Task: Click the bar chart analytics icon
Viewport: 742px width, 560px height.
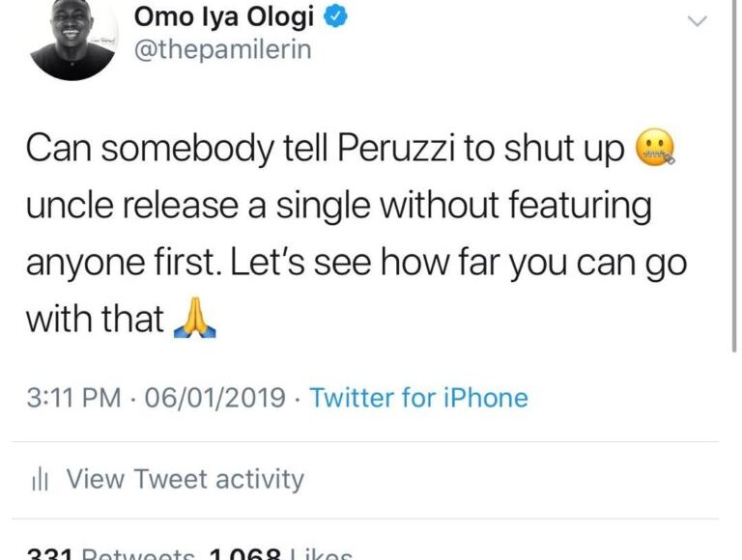Action: pos(42,479)
